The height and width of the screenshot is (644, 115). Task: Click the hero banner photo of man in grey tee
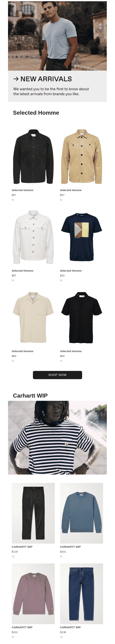pyautogui.click(x=57, y=36)
